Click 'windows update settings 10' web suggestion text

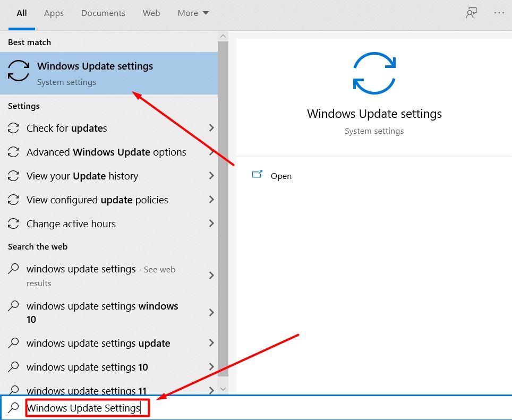87,367
